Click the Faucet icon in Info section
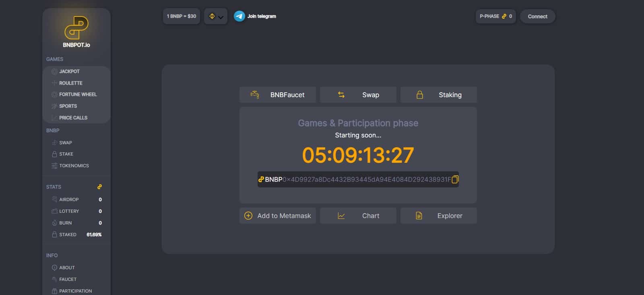The image size is (644, 295). (x=54, y=279)
